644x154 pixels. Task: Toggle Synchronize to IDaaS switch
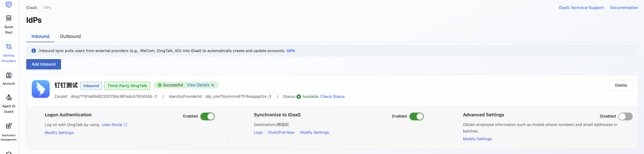pos(416,116)
